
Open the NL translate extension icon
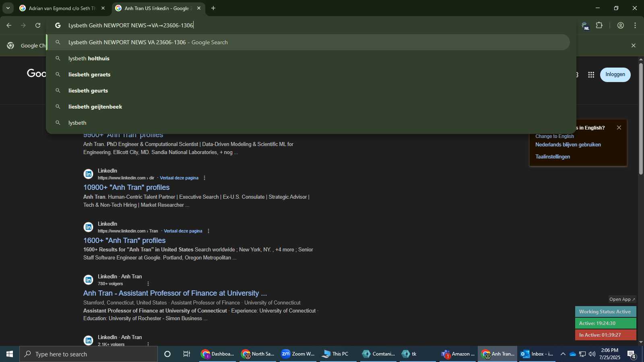pos(585,26)
